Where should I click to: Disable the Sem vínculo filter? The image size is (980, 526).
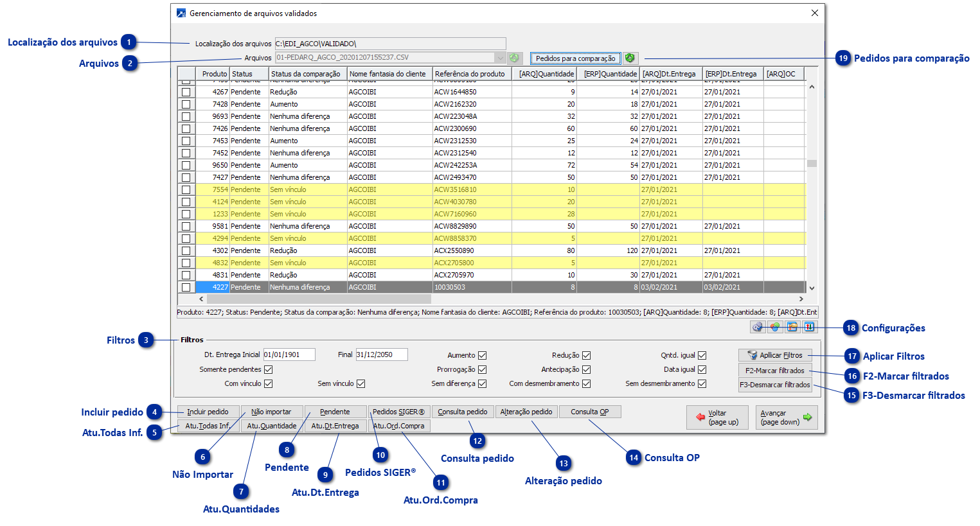(361, 383)
